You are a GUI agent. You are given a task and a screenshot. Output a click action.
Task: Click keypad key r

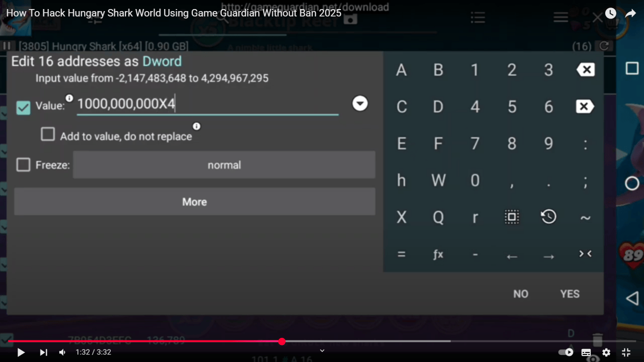[x=475, y=217]
